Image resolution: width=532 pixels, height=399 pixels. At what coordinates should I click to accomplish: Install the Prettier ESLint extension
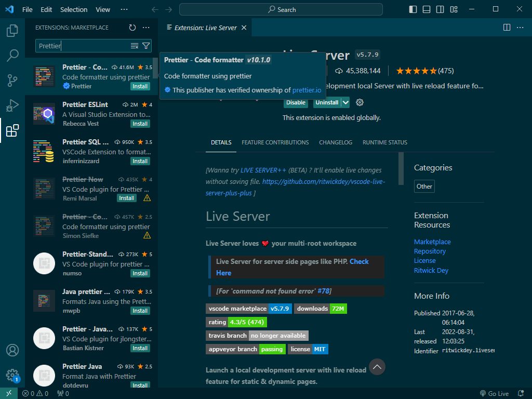tap(140, 124)
